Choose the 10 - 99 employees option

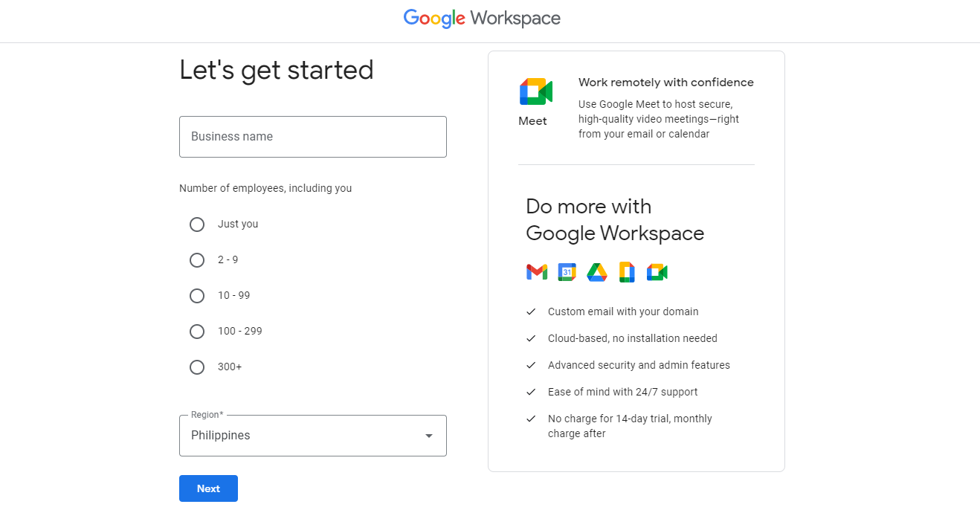click(197, 296)
